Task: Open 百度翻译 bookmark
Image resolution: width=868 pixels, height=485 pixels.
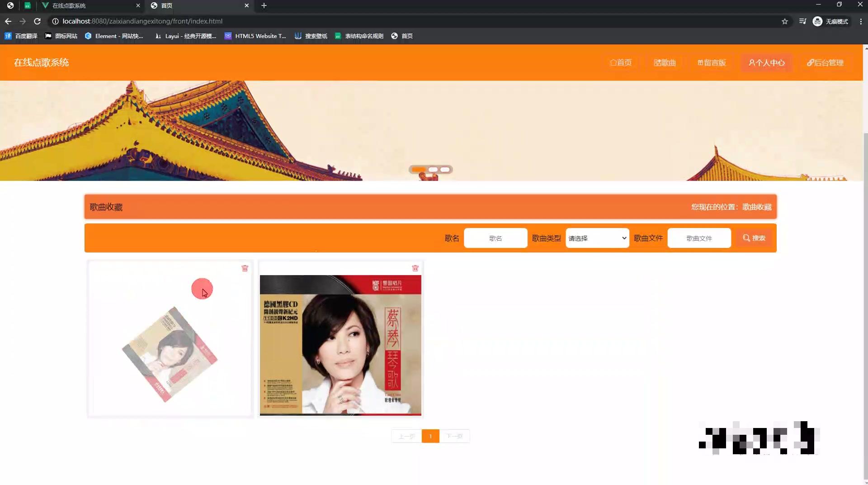Action: [x=21, y=36]
